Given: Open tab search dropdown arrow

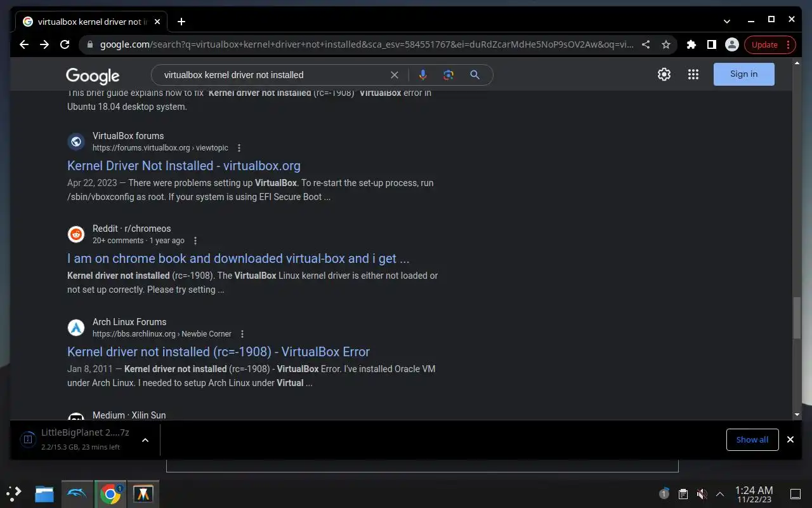Looking at the screenshot, I should click(x=727, y=22).
